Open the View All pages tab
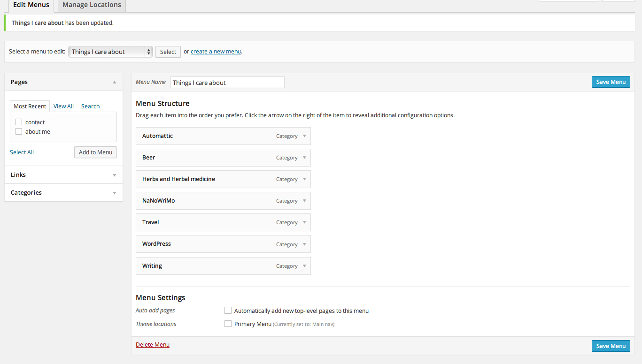The image size is (642, 364). [x=63, y=106]
